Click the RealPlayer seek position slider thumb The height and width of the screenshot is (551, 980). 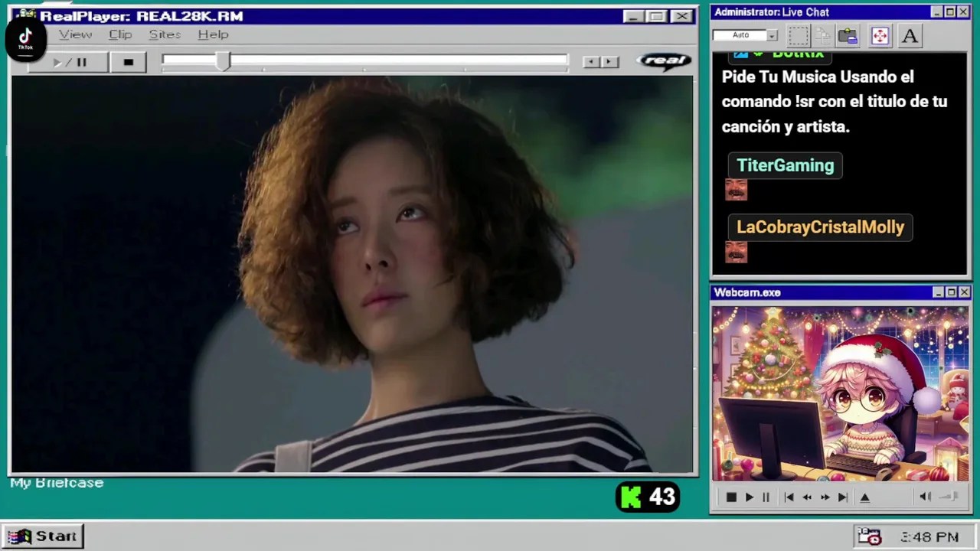(x=222, y=61)
